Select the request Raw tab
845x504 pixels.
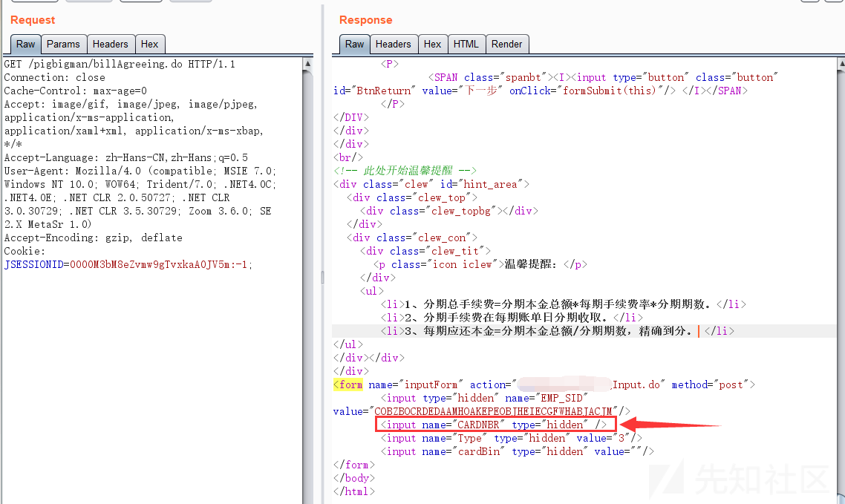tap(26, 44)
